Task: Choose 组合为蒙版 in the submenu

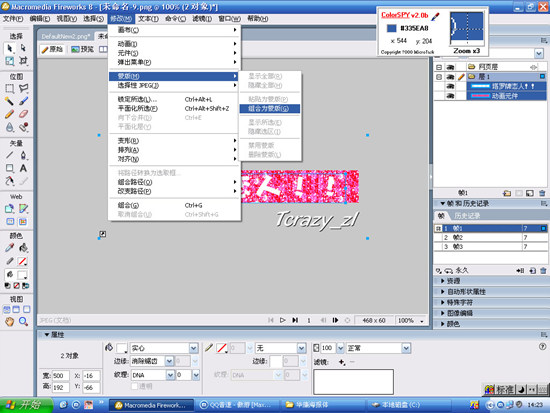Action: 269,108
